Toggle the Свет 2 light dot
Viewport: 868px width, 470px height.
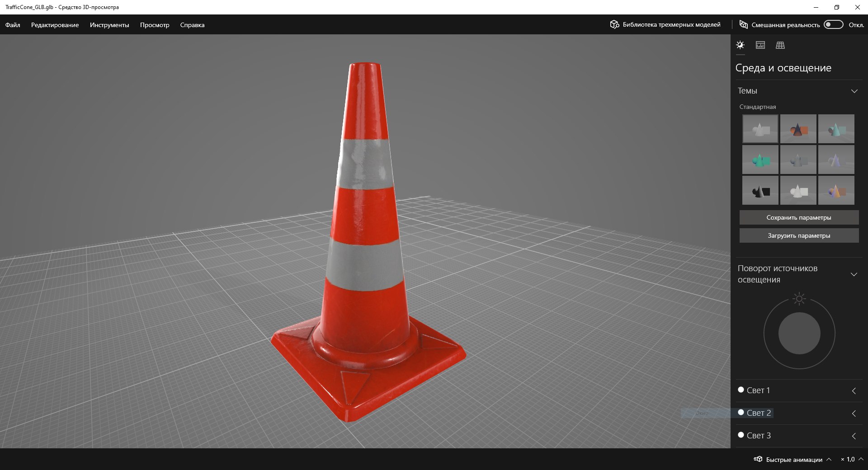(741, 412)
